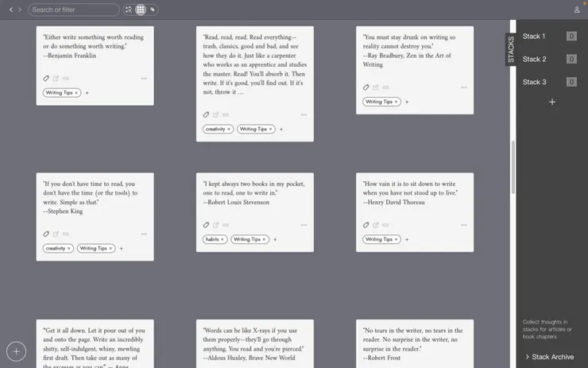Remove Writing Tips tag from Stephen King card

tap(110, 248)
